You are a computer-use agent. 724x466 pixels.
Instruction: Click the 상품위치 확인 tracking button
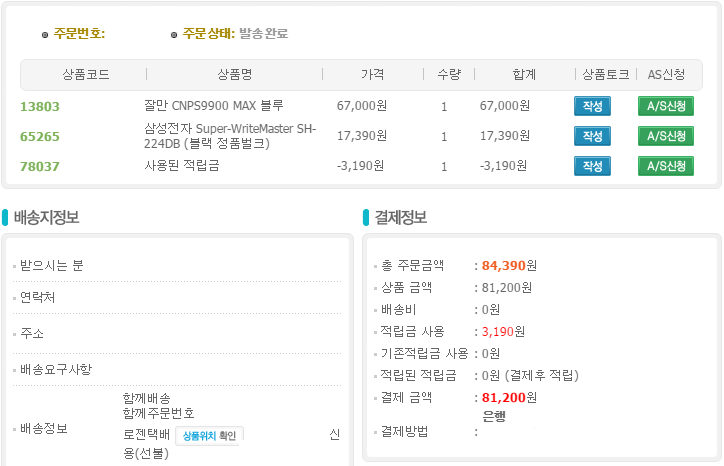coord(209,436)
